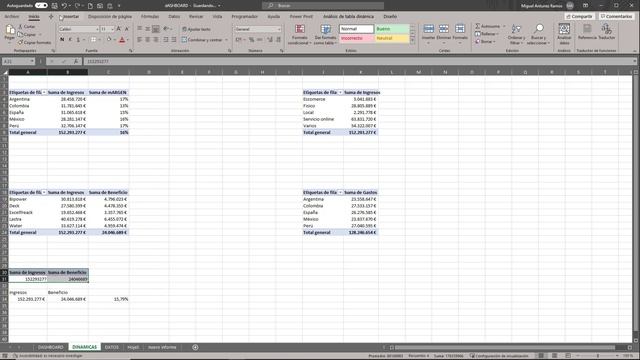Open the Archivo tab

[x=12, y=16]
